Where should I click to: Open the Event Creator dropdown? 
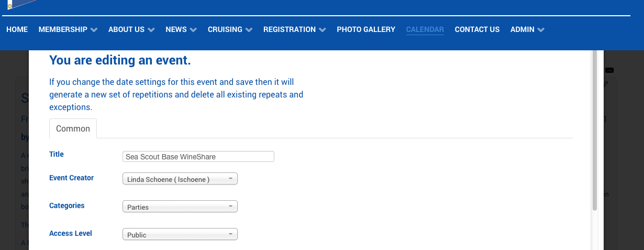point(180,179)
